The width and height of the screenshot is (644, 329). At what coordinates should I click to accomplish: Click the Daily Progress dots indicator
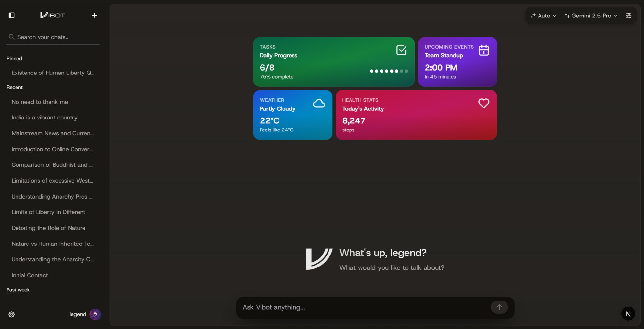pos(389,71)
